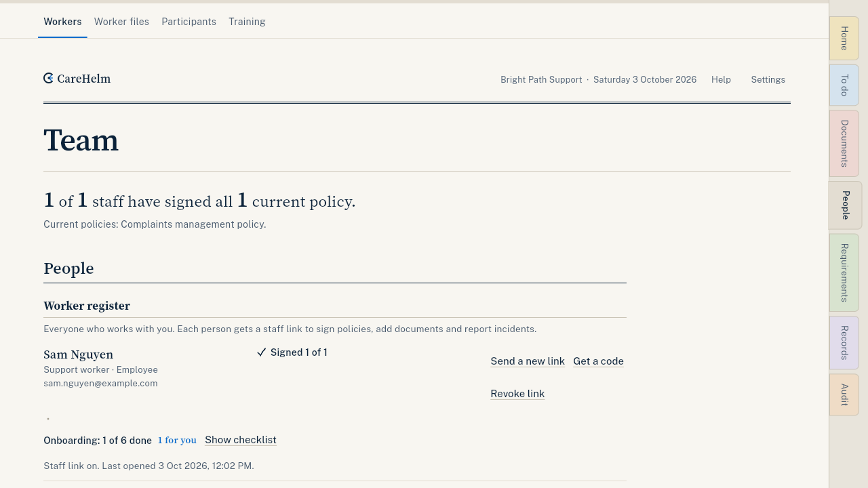This screenshot has height=488, width=868.
Task: Expand Show checklist for onboarding
Action: (x=241, y=440)
